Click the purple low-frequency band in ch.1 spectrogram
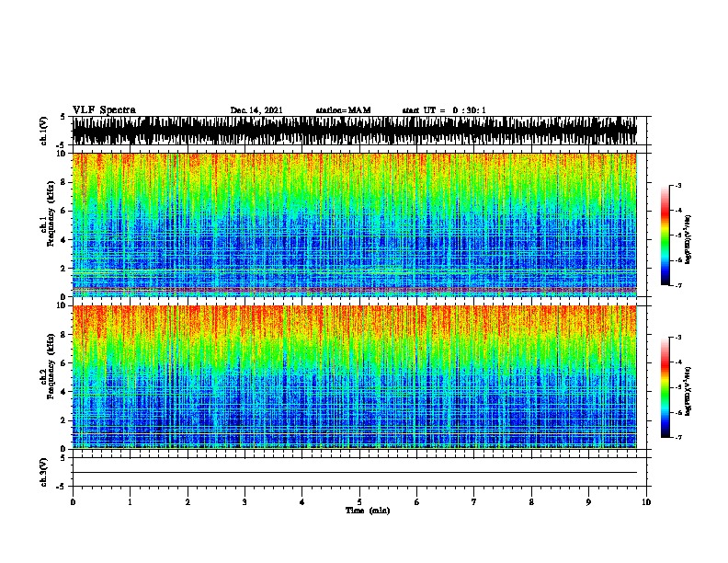Image resolution: width=728 pixels, height=563 pixels. coord(354,290)
